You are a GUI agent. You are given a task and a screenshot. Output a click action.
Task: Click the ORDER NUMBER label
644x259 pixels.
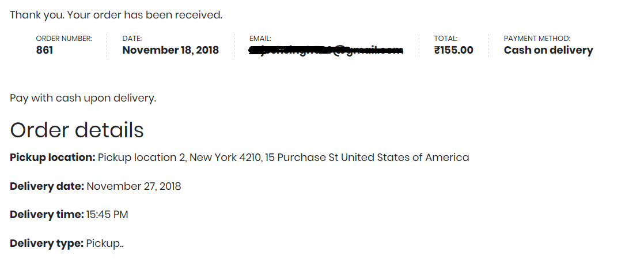tap(64, 39)
